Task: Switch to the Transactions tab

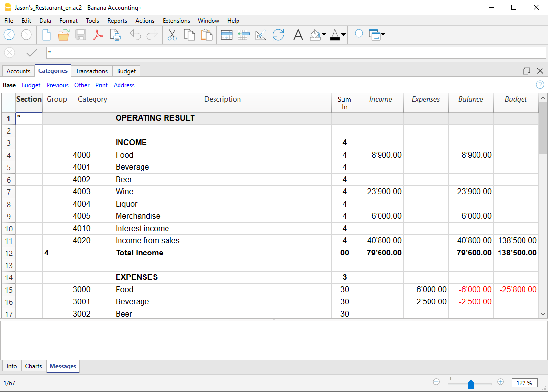Action: [92, 71]
